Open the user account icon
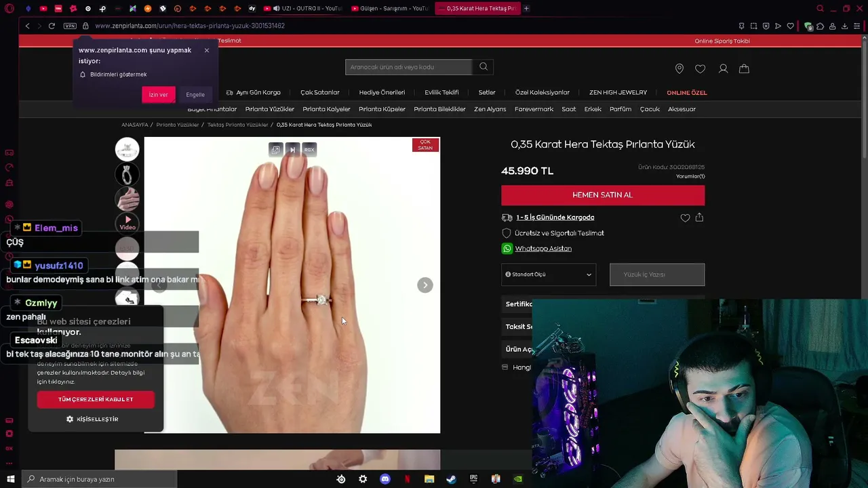This screenshot has width=868, height=488. coord(723,68)
